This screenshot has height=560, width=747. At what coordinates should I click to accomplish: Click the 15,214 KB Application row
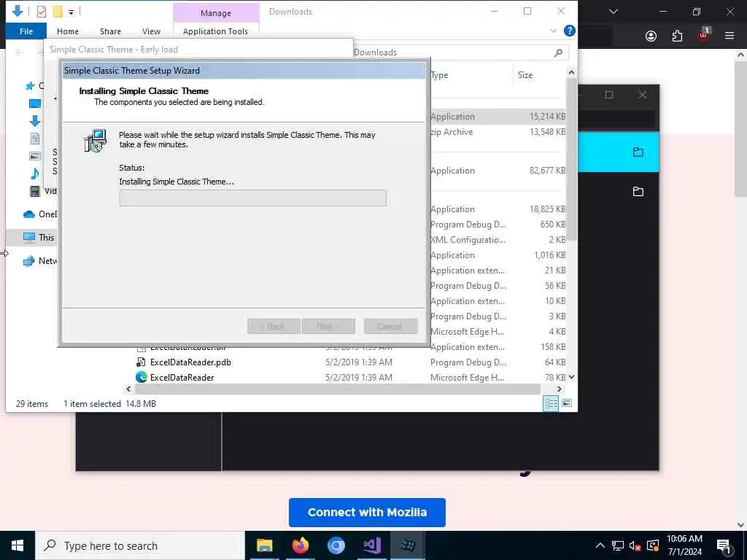[498, 117]
